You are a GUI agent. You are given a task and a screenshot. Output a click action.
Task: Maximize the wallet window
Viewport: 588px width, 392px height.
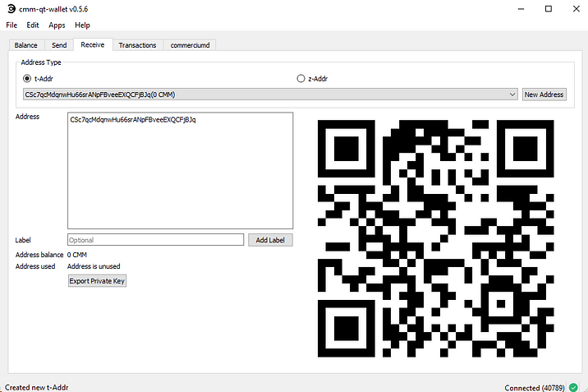pyautogui.click(x=549, y=9)
